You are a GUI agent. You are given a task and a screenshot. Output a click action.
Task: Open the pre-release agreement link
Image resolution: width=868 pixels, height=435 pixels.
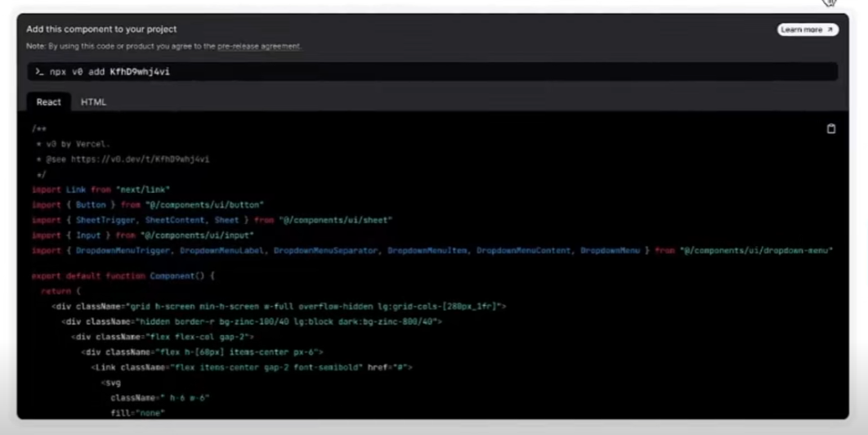(x=259, y=47)
